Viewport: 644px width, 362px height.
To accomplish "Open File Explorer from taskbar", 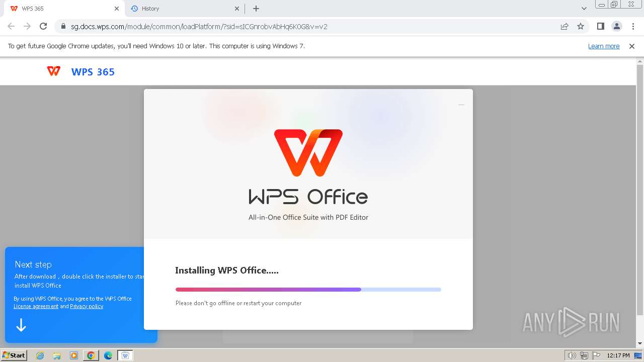I will [x=57, y=355].
